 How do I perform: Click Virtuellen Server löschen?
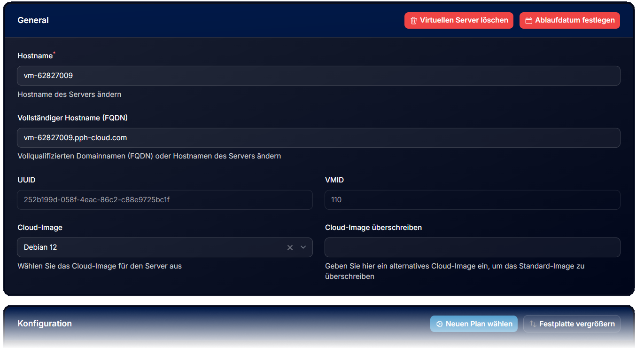coord(459,20)
